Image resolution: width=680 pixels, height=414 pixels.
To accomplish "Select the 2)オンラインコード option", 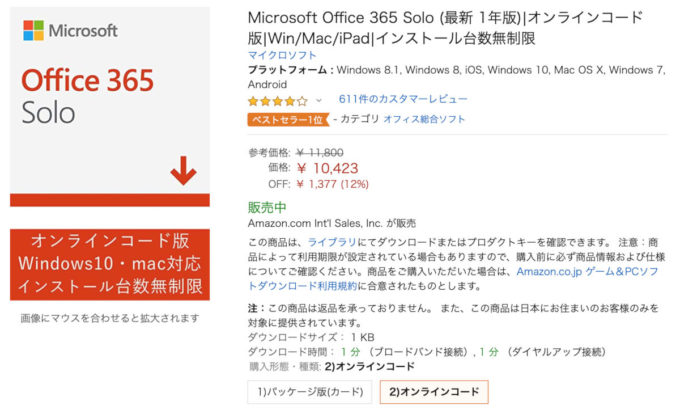I will tap(434, 392).
